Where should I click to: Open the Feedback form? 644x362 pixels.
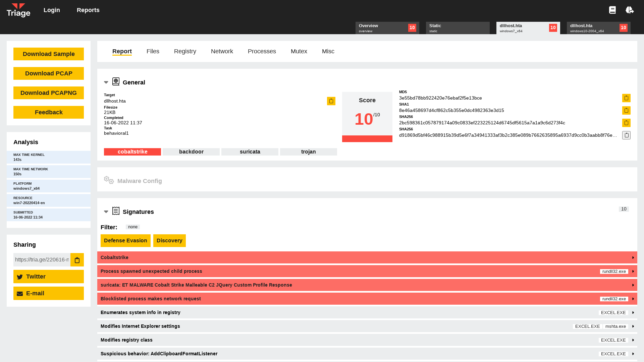click(x=49, y=112)
